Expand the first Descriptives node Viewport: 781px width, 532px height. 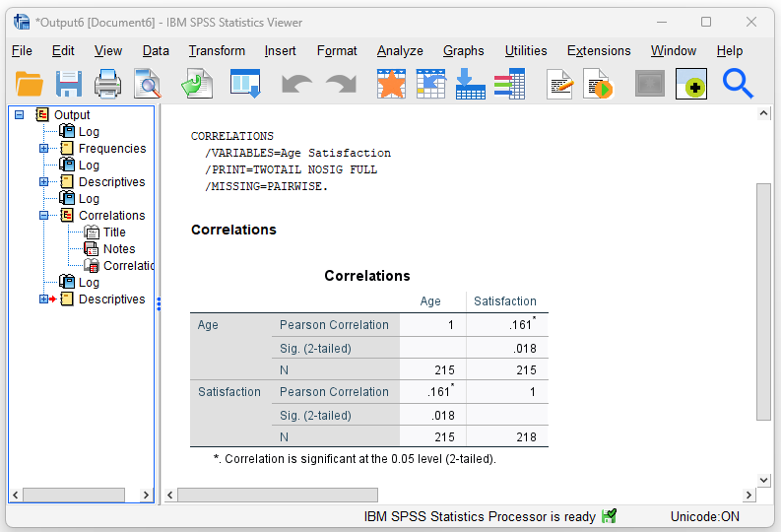coord(44,182)
